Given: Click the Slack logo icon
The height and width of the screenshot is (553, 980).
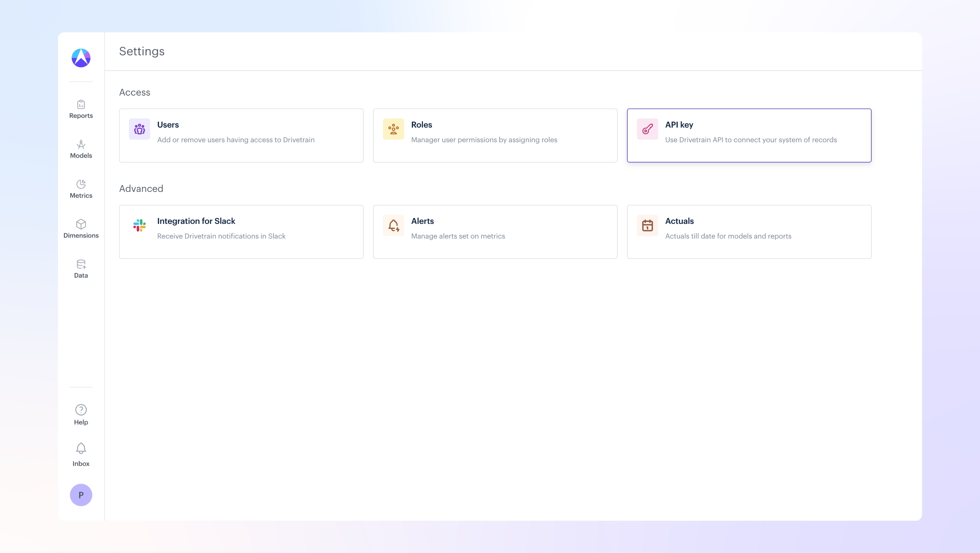Looking at the screenshot, I should pos(139,226).
